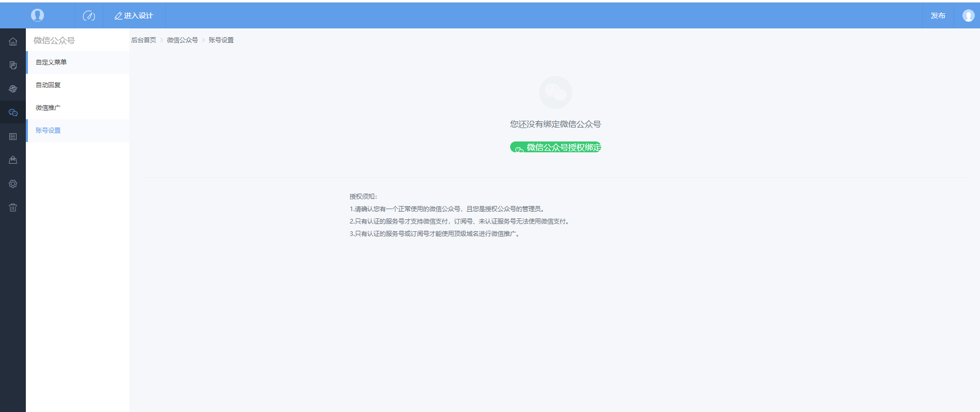Viewport: 980px width, 412px height.
Task: Click the logo icon in the top bar
Action: pyautogui.click(x=37, y=15)
